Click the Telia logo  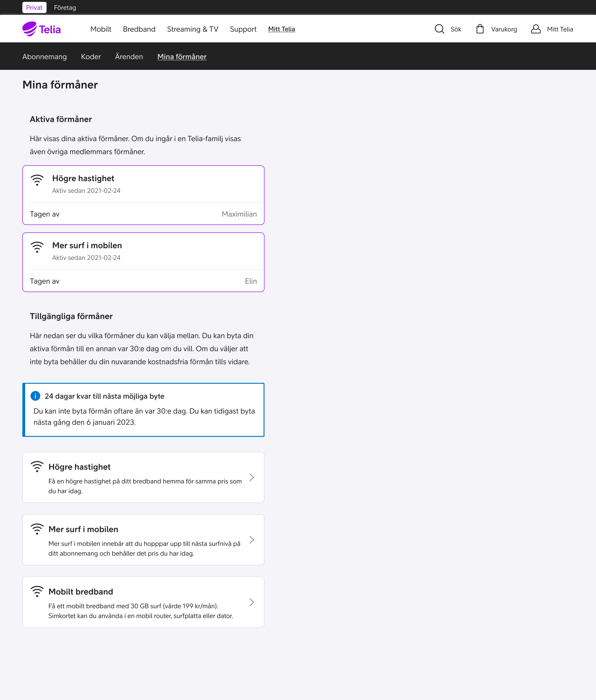[x=41, y=29]
